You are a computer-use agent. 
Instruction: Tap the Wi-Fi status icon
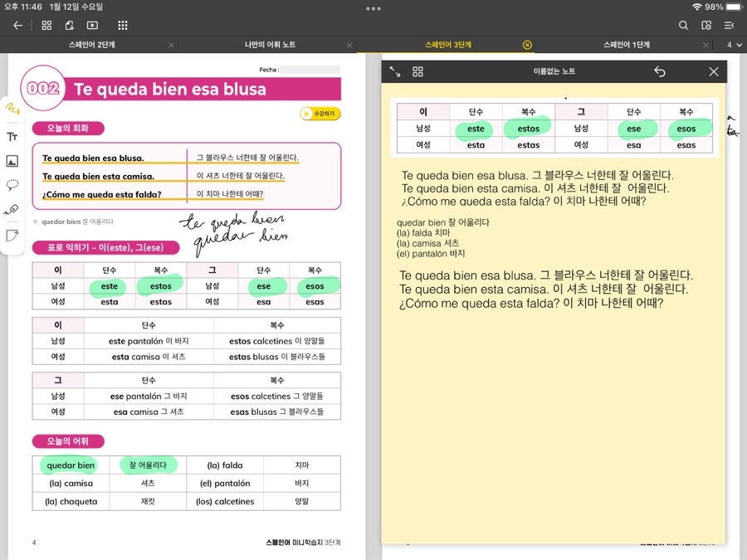(697, 7)
